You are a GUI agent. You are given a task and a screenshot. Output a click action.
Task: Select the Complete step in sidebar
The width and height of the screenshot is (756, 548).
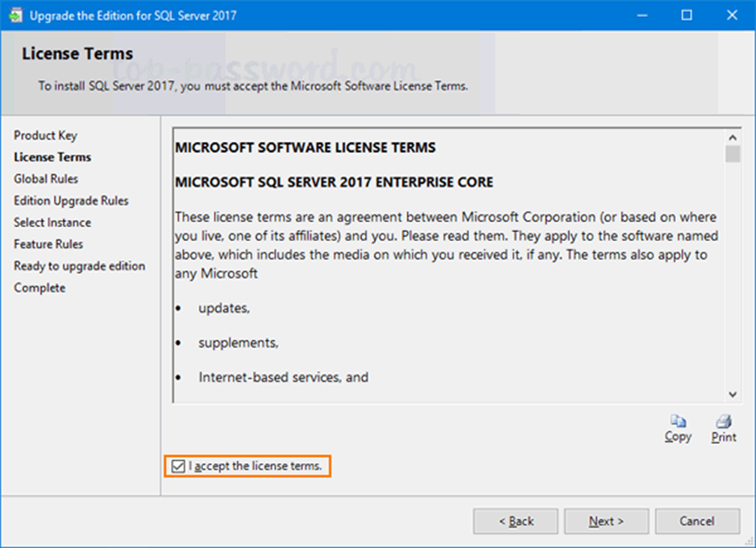pyautogui.click(x=39, y=288)
